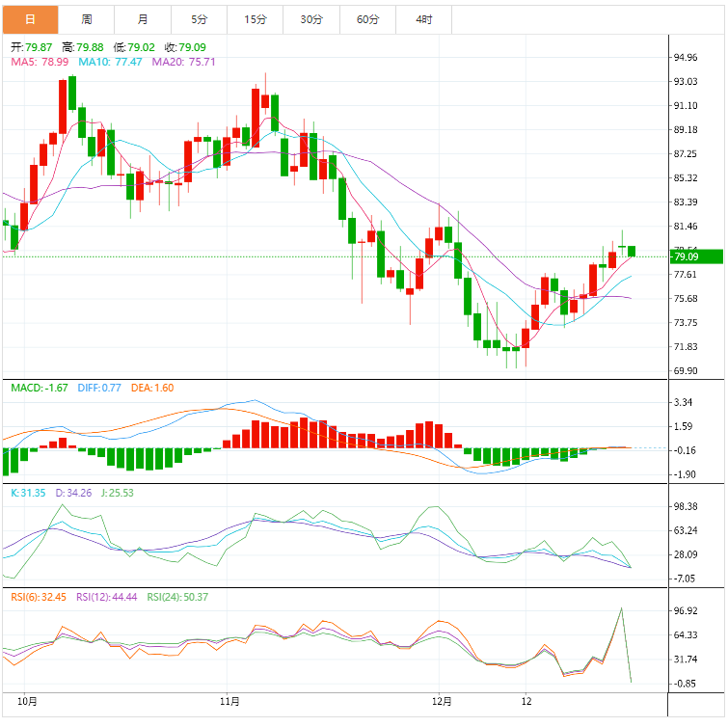Click the 83.39 price axis label
The image size is (728, 727).
pyautogui.click(x=686, y=202)
